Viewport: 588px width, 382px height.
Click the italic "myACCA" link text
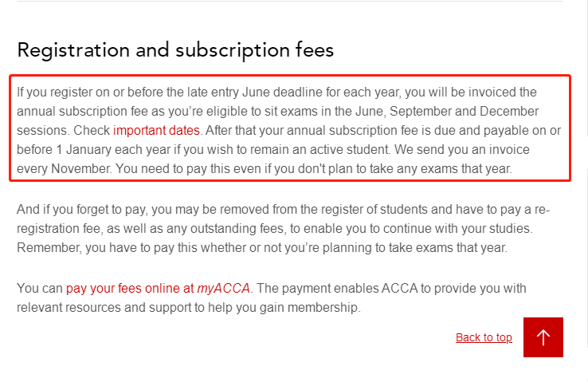224,288
